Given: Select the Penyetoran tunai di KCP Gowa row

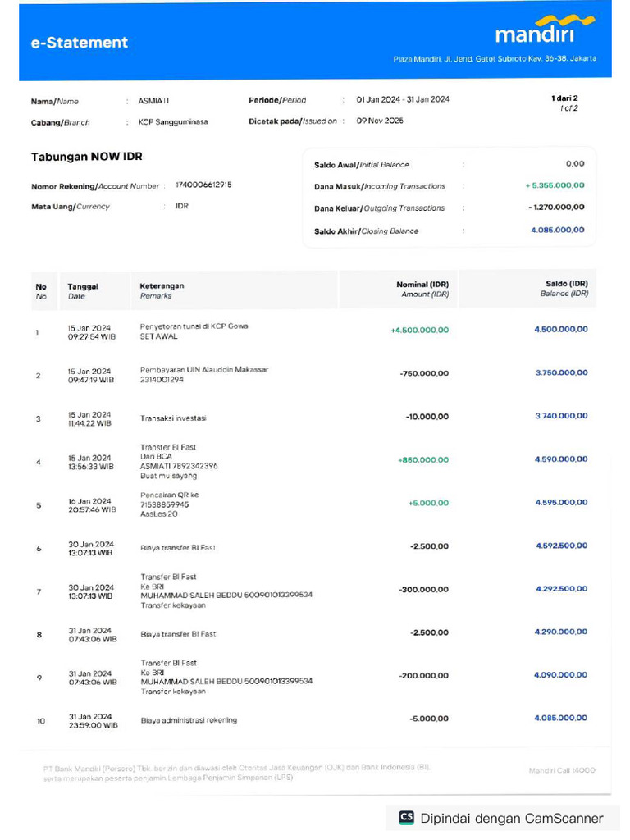Looking at the screenshot, I should pyautogui.click(x=313, y=331).
